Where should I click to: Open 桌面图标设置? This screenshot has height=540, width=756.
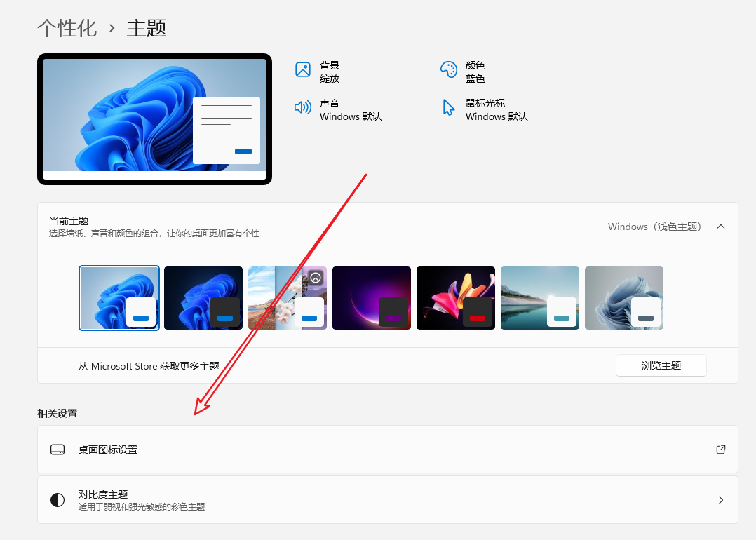(388, 450)
